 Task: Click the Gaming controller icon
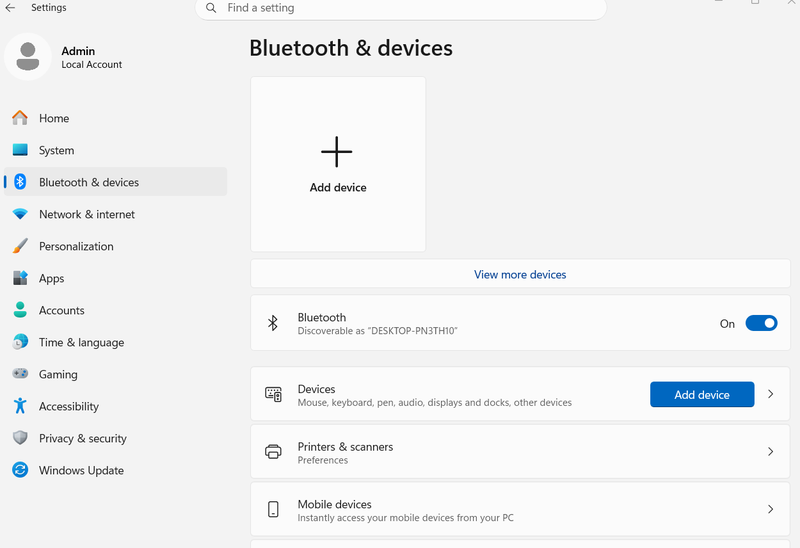20,373
